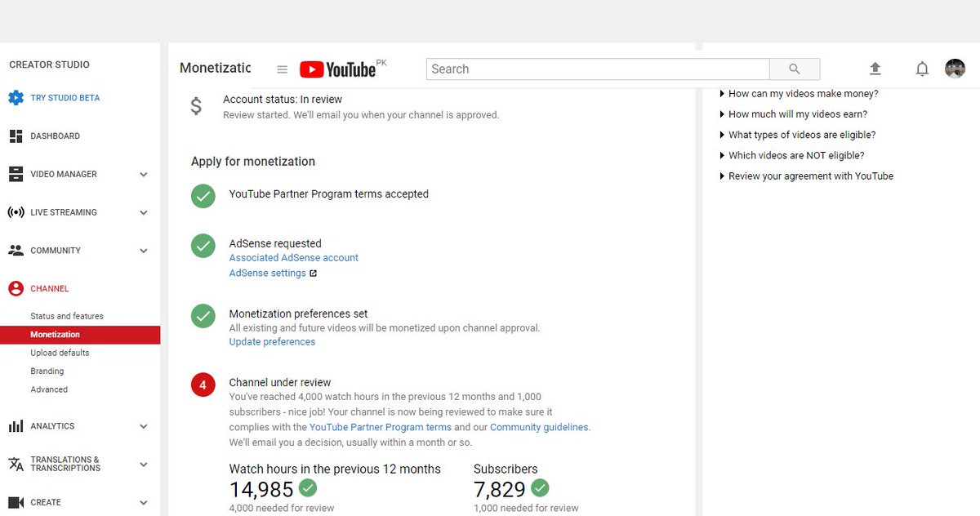Click the 'Channel under review' heading
Image resolution: width=980 pixels, height=516 pixels.
pos(280,382)
